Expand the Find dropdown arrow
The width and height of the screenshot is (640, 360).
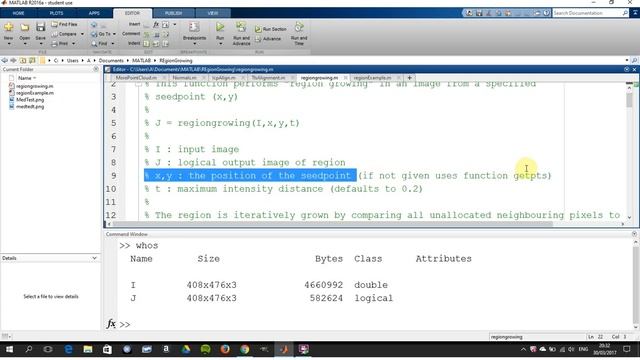coord(113,43)
